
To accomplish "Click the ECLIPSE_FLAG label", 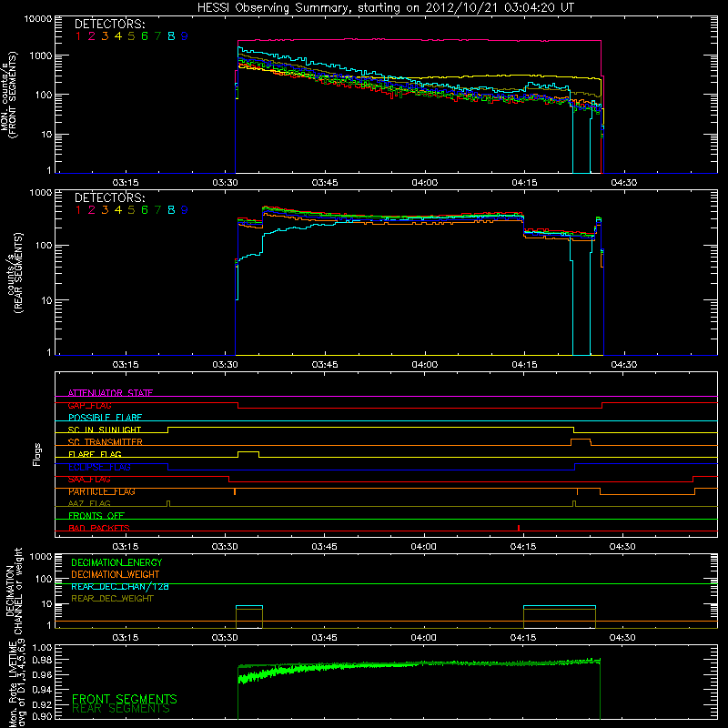I will 99,467.
